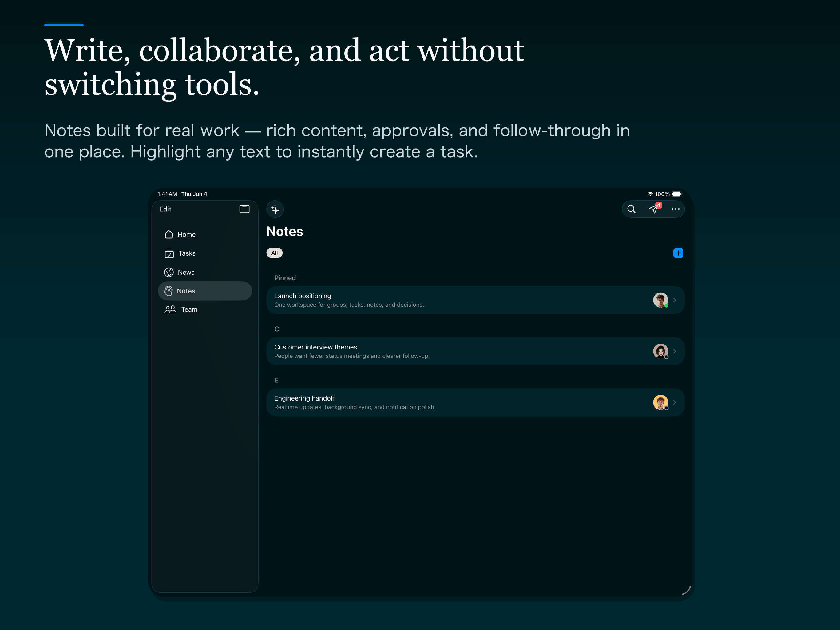Image resolution: width=840 pixels, height=630 pixels.
Task: Click the Home house icon
Action: (168, 234)
